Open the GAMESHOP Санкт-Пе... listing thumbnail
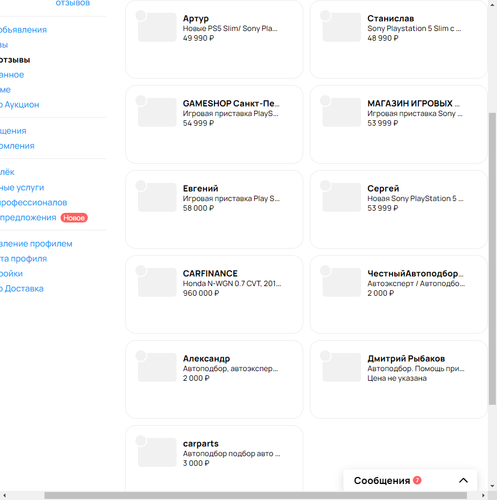 tap(157, 112)
